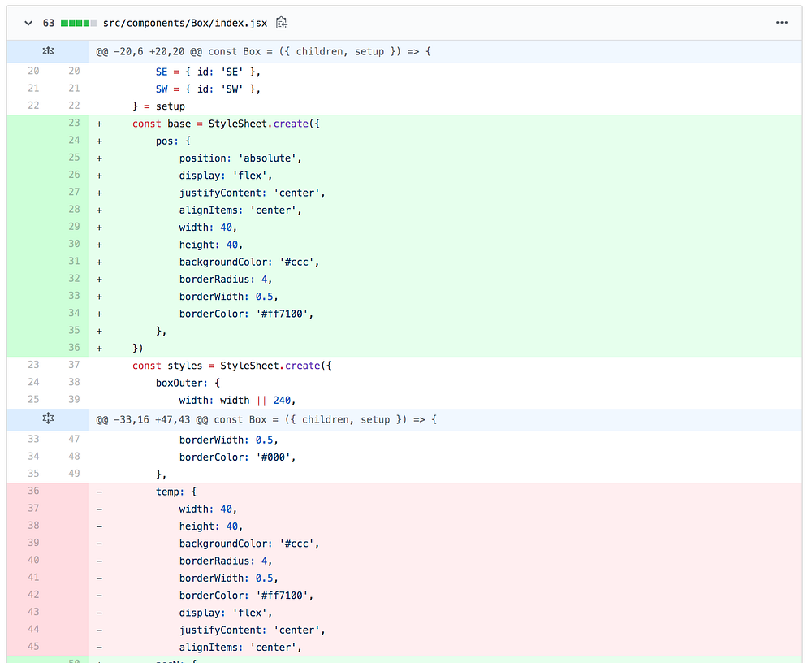Click removed line "borderRadius: 4," on line 40
This screenshot has height=663, width=812.
point(226,561)
